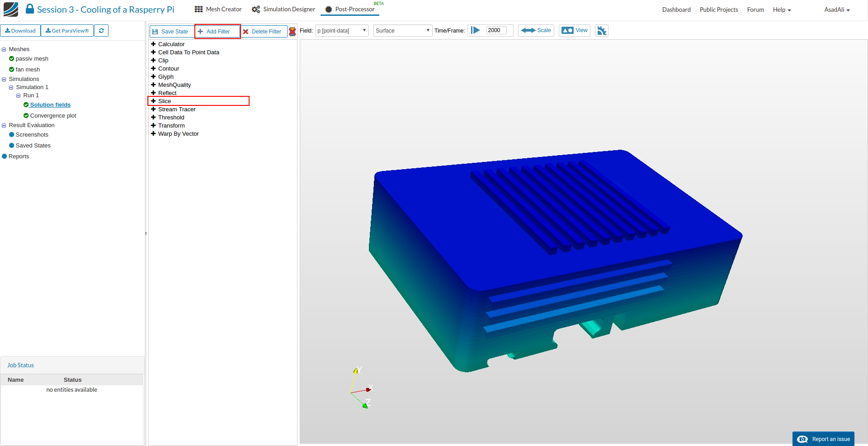The height and width of the screenshot is (446, 868).
Task: Click the Time/Frame input field
Action: pyautogui.click(x=496, y=30)
